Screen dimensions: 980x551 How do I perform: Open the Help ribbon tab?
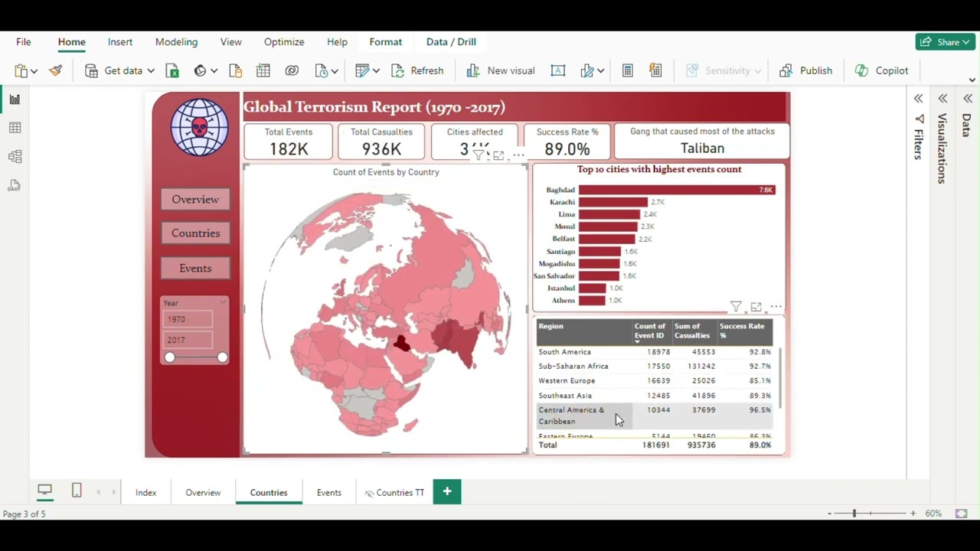coord(337,42)
